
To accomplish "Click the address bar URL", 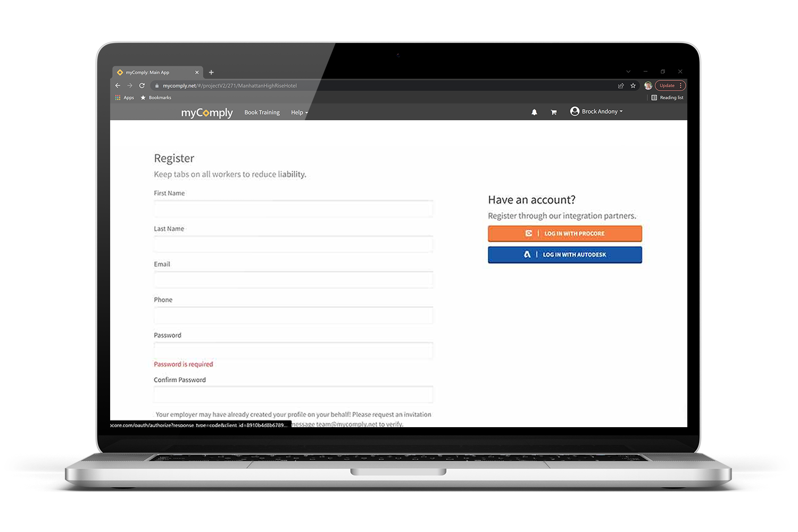I will [x=230, y=86].
